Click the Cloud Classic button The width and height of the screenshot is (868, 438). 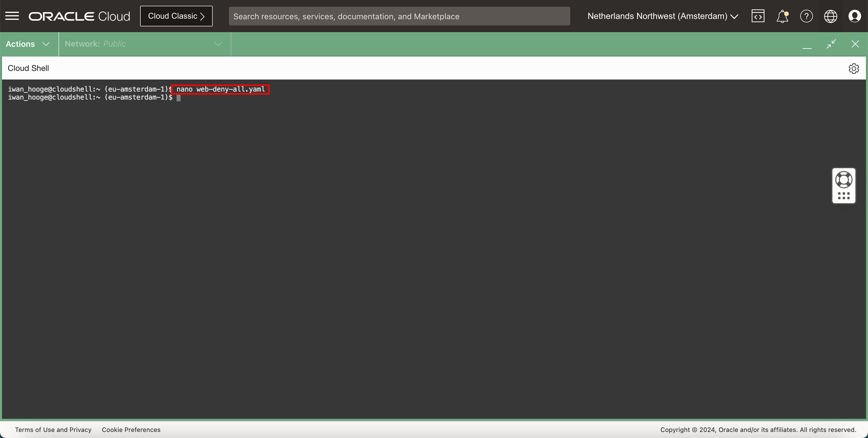pos(176,16)
